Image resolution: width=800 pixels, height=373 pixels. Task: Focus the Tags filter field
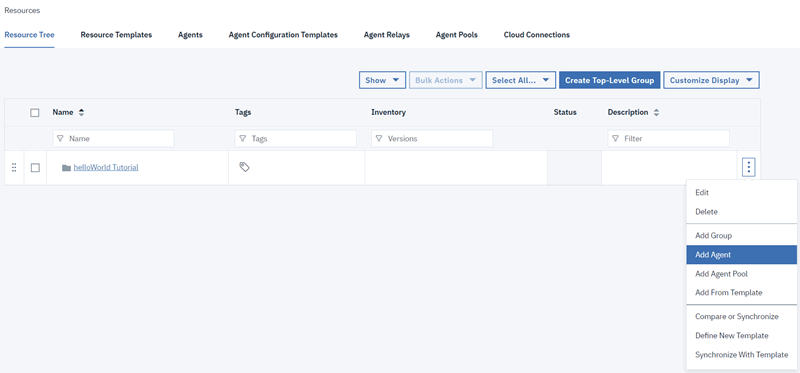coord(295,138)
